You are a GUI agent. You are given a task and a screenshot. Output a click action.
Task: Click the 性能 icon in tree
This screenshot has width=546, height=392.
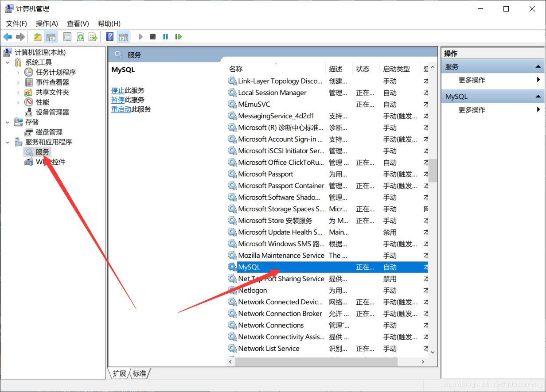tap(29, 102)
